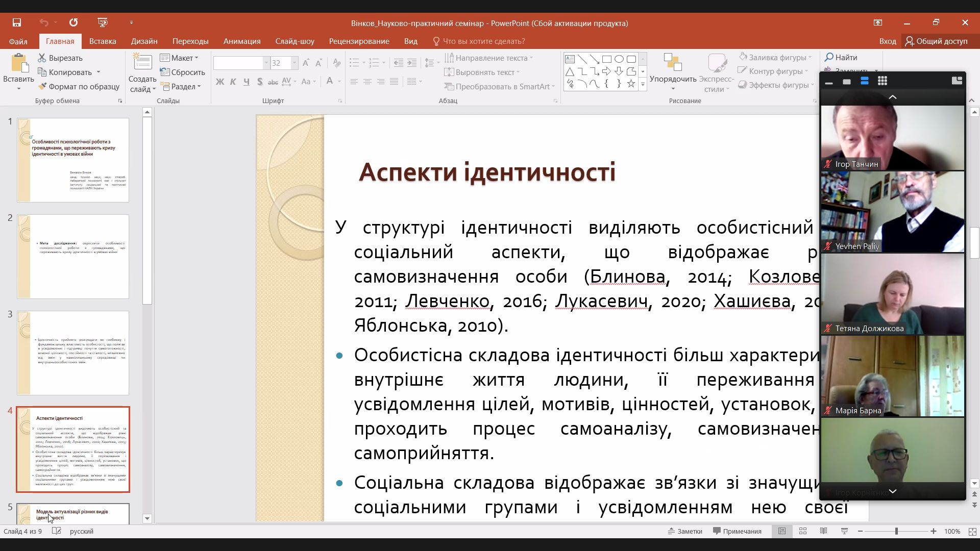
Task: Open the Вставка ribbon tab
Action: 103,41
